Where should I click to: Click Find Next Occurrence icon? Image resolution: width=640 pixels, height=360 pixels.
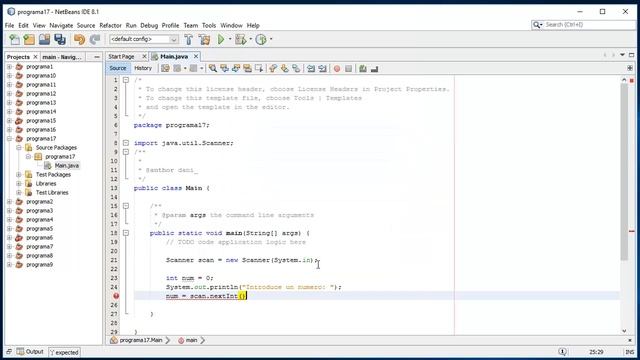236,68
